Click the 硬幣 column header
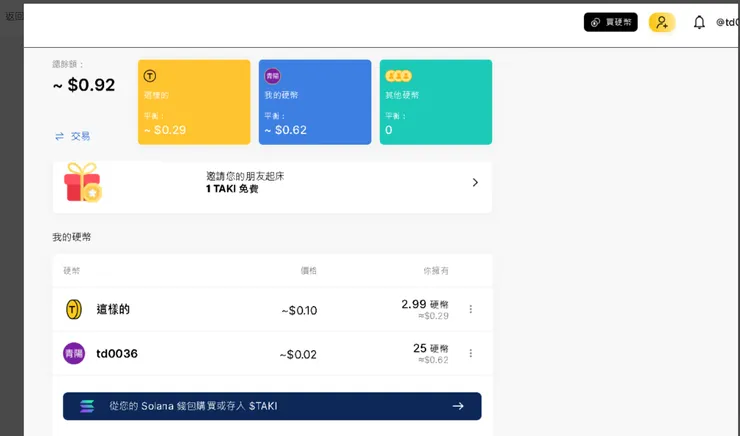The width and height of the screenshot is (740, 436). pyautogui.click(x=72, y=271)
